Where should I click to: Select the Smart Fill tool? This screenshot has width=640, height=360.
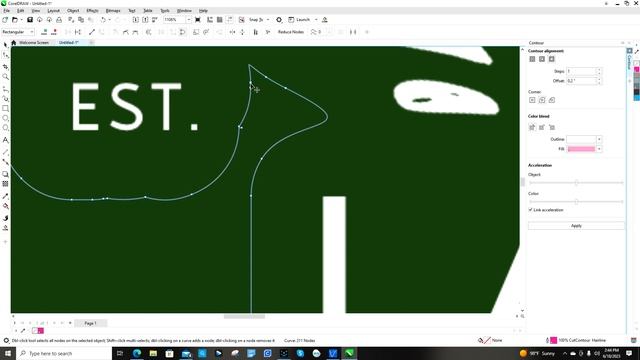point(5,218)
